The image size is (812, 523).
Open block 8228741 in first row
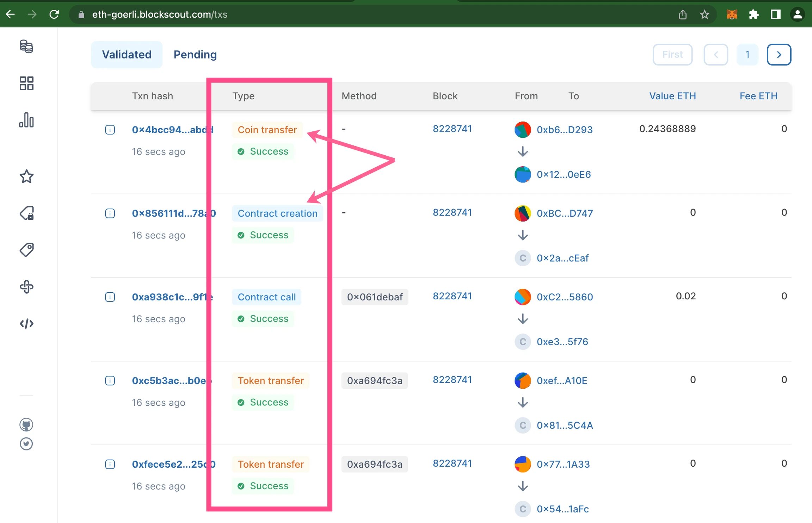pos(452,129)
